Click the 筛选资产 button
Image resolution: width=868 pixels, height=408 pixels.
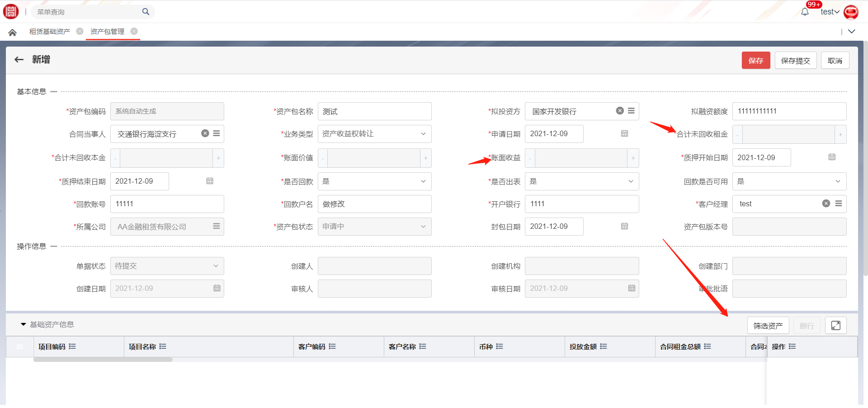click(x=768, y=326)
